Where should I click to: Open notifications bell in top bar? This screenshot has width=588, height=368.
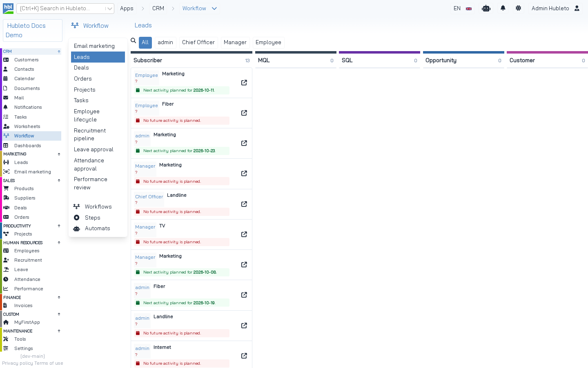[503, 8]
